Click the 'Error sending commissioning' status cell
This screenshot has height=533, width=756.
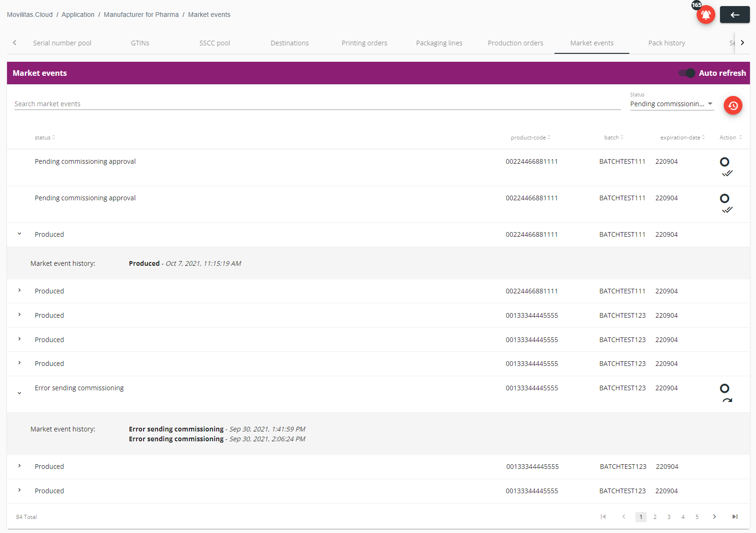click(x=79, y=388)
